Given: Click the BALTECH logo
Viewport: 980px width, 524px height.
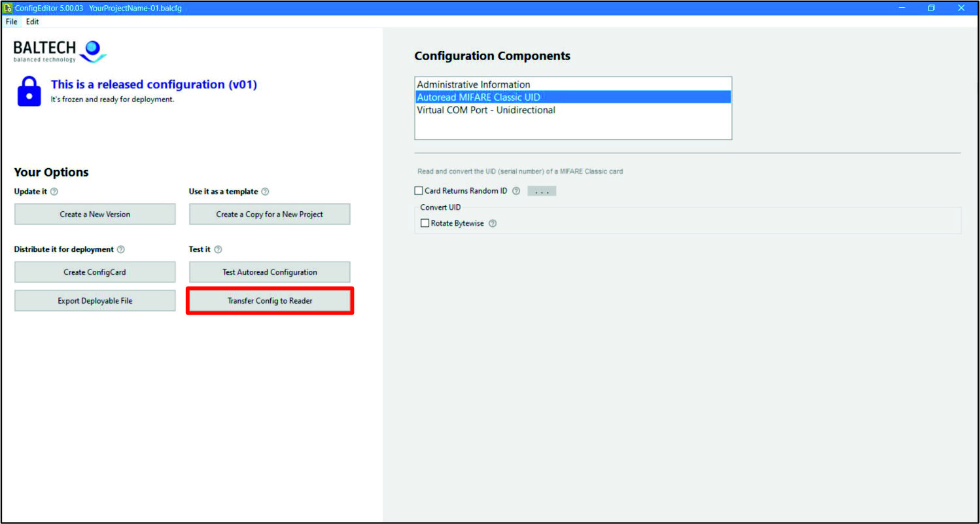Looking at the screenshot, I should [60, 51].
